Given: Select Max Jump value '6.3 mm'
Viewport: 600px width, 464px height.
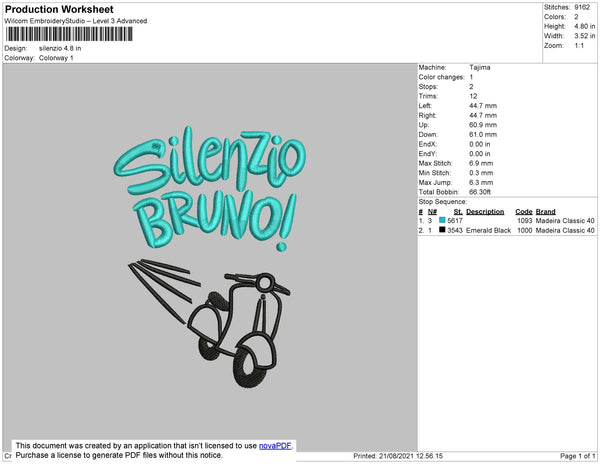Looking at the screenshot, I should (481, 182).
